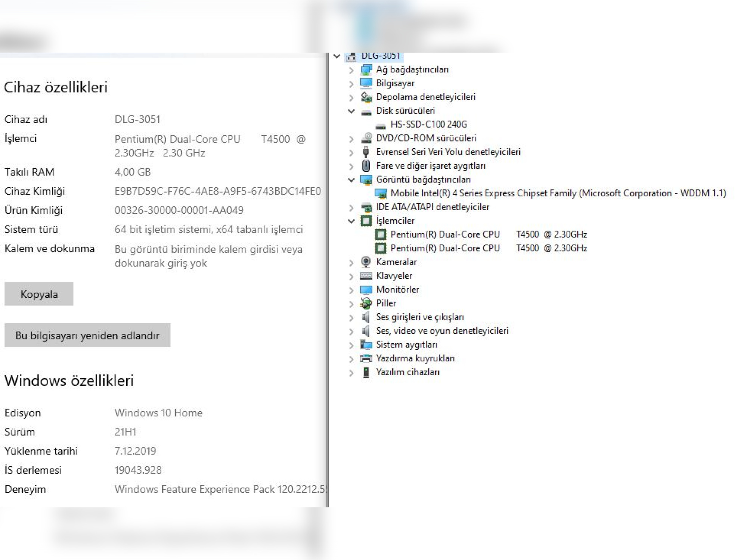Select the Fare ve diğer işaret aygıtları label

[x=431, y=166]
